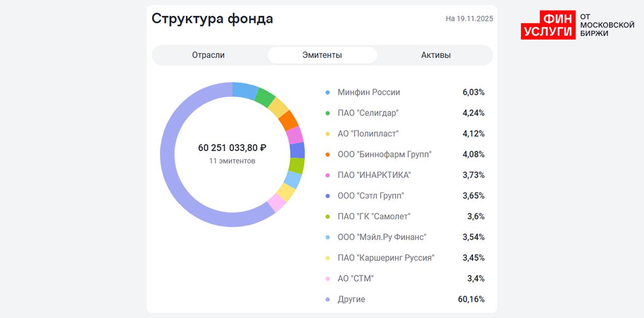The image size is (644, 318).
Task: Click the blue dot beside Минфин России
Action: 328,93
